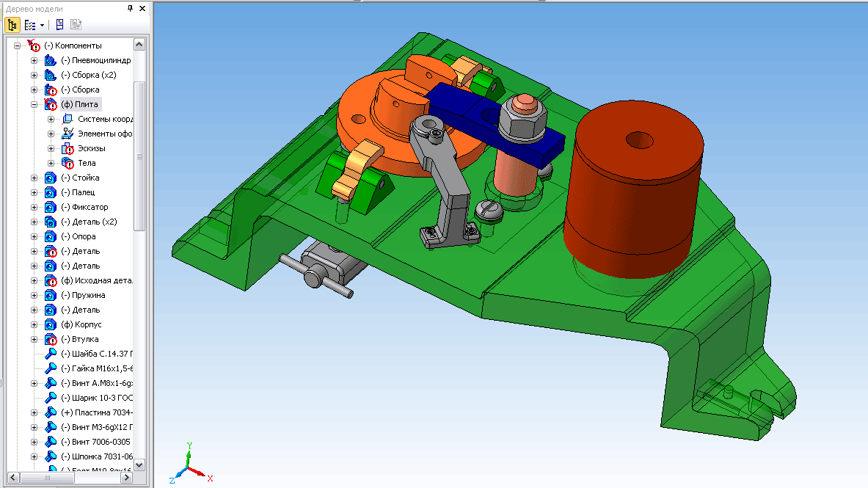Click the Втулка icon with warning

click(x=51, y=339)
